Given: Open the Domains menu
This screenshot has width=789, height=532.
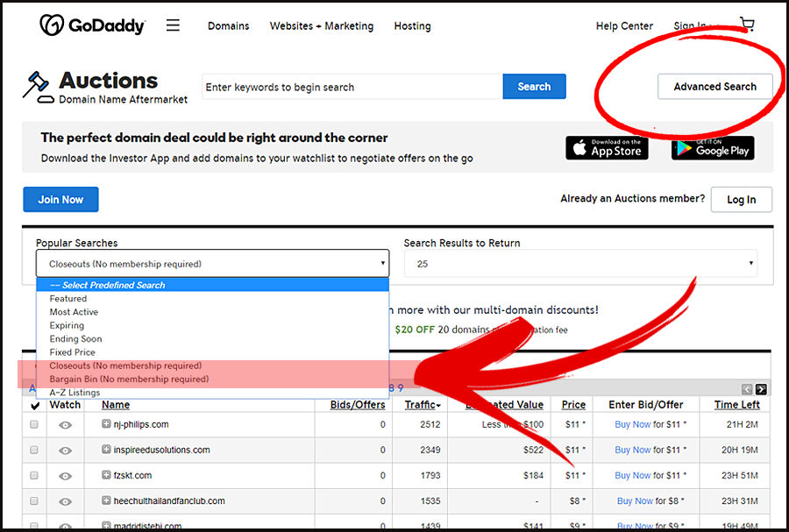Looking at the screenshot, I should point(229,25).
